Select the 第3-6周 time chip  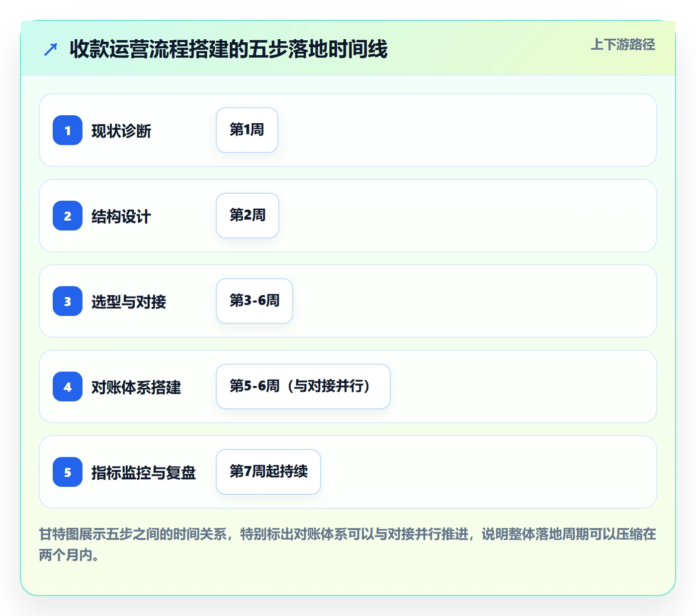coord(255,301)
